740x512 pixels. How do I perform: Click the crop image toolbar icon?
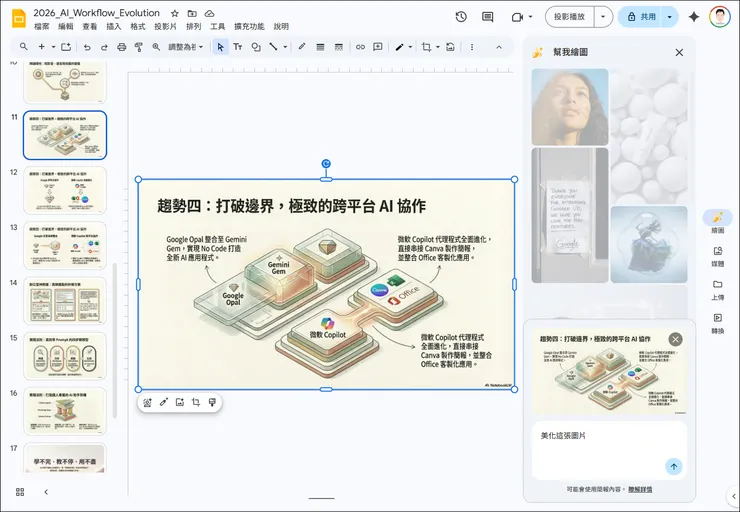click(427, 47)
